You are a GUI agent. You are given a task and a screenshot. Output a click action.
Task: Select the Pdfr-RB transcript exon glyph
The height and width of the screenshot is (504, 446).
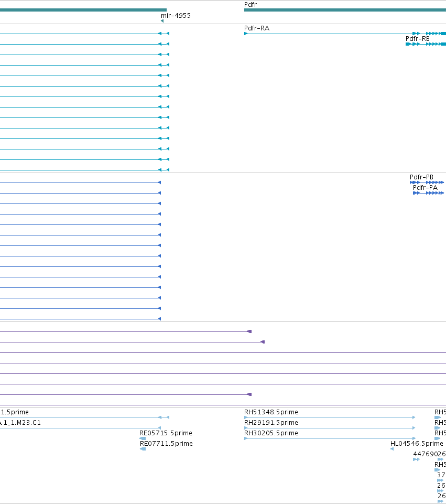(x=426, y=44)
